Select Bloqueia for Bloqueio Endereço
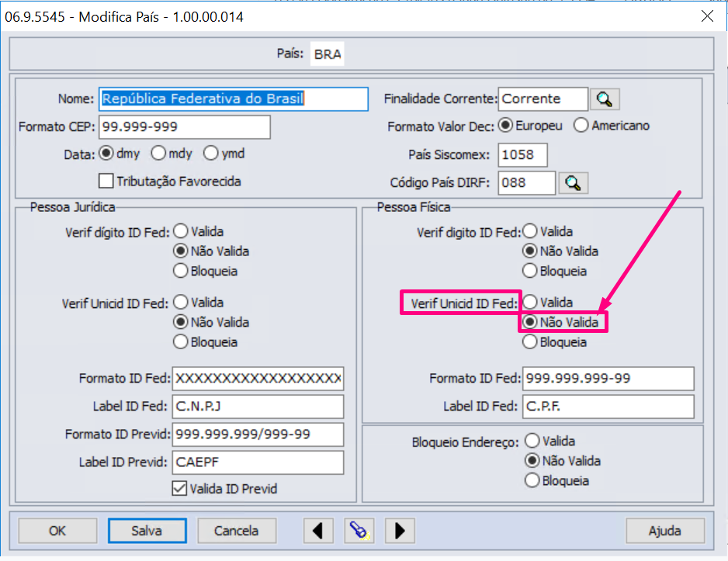 pyautogui.click(x=532, y=481)
